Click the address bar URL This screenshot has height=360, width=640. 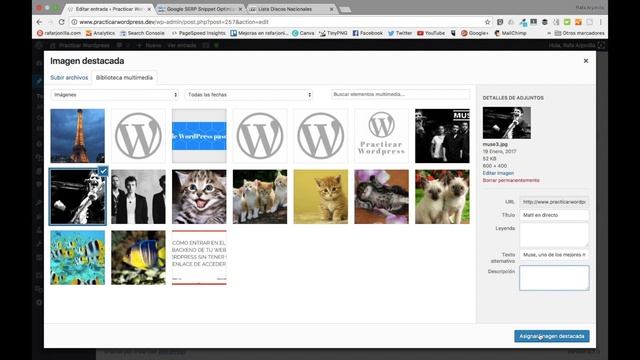pos(174,22)
